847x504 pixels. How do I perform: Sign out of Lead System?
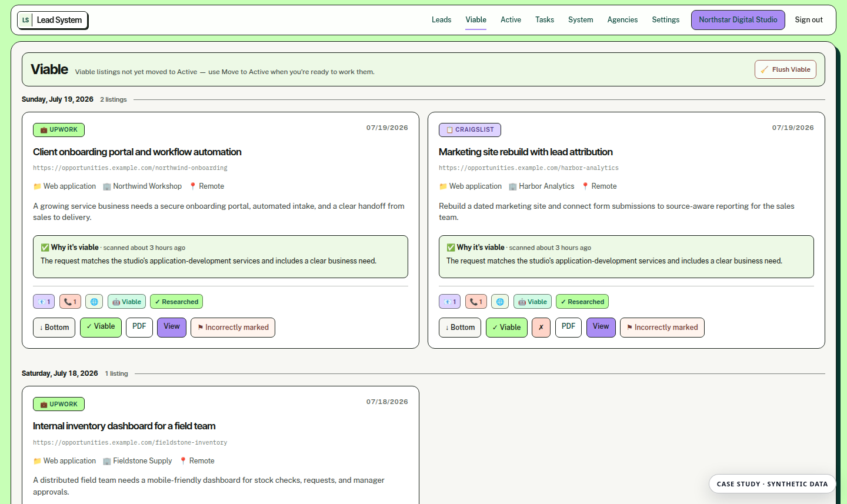pos(809,19)
